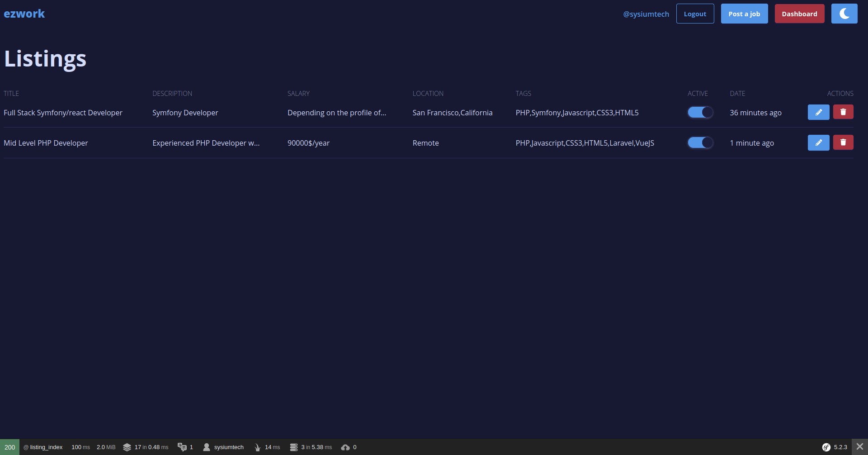Go to the ezwork home page
The height and width of the screenshot is (455, 868).
(24, 14)
